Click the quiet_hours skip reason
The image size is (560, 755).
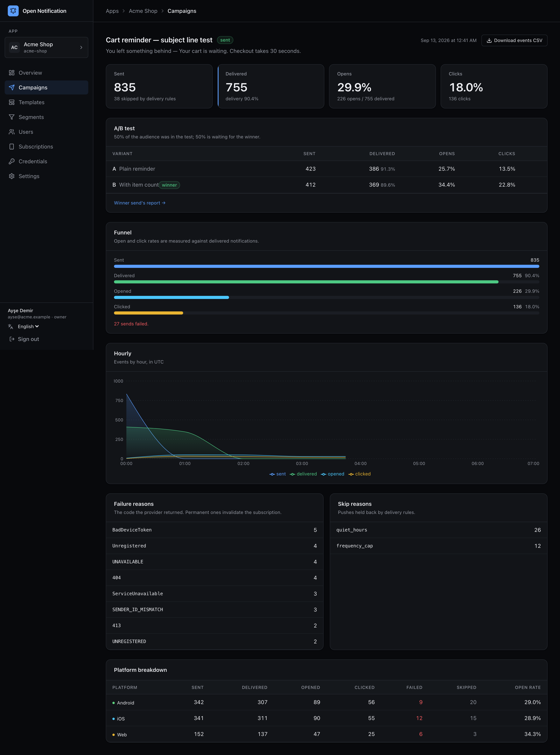click(352, 530)
